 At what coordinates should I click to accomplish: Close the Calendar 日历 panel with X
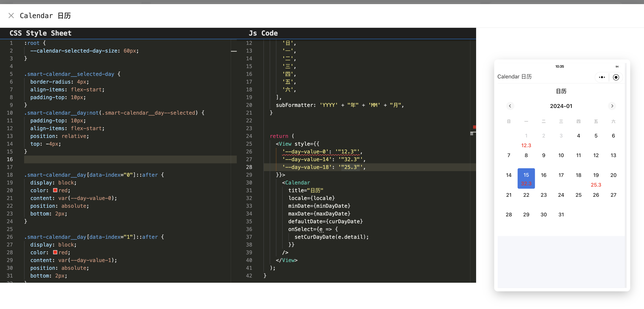coord(11,16)
